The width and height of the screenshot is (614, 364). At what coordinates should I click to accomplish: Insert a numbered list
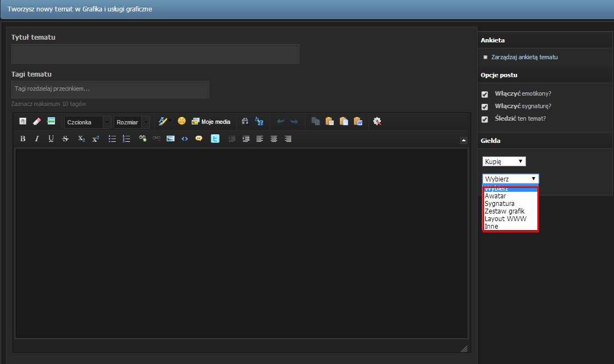(126, 139)
